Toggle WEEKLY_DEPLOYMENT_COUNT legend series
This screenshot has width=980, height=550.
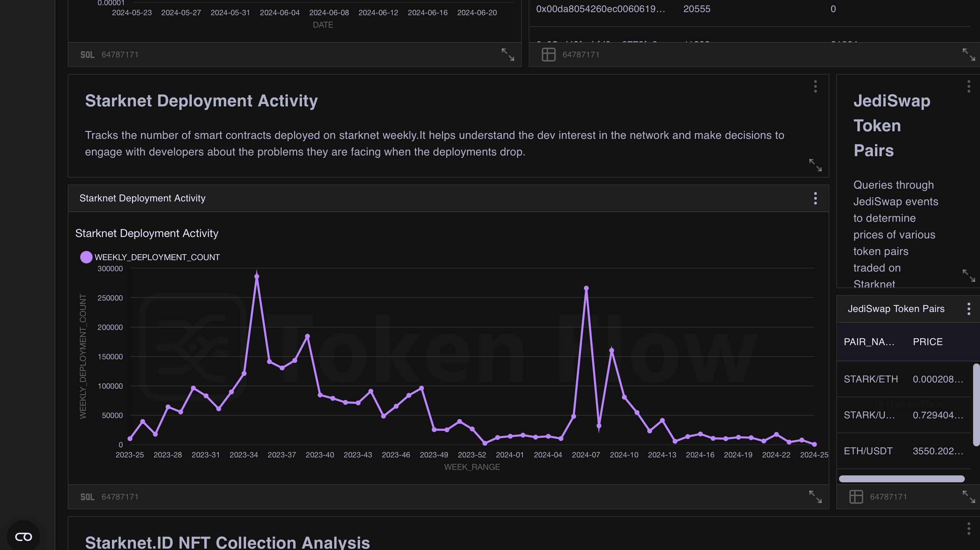click(150, 257)
